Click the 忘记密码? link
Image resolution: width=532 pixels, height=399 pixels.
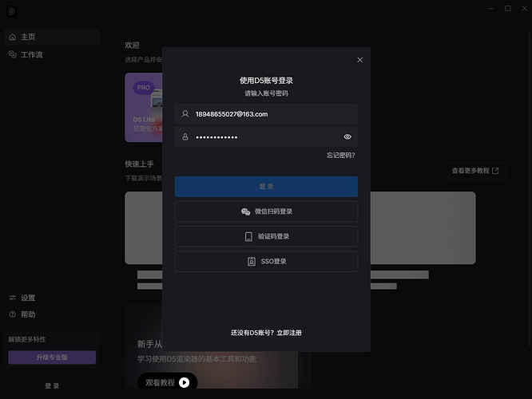(340, 156)
